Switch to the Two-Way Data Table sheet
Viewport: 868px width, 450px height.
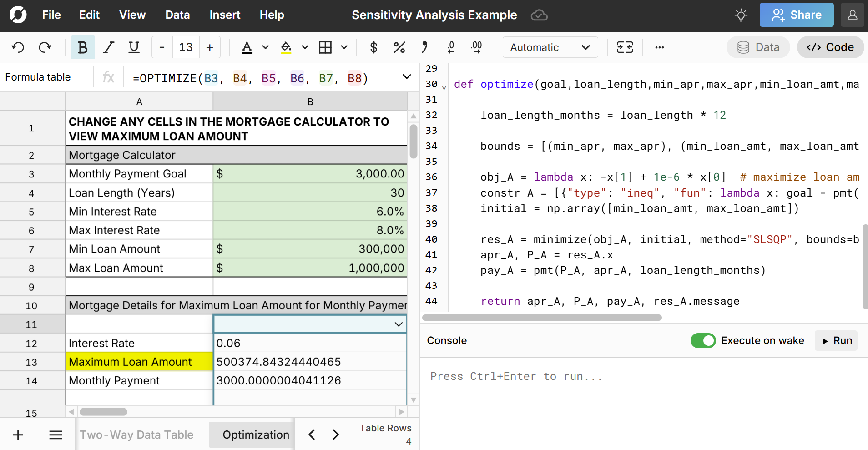click(x=136, y=435)
